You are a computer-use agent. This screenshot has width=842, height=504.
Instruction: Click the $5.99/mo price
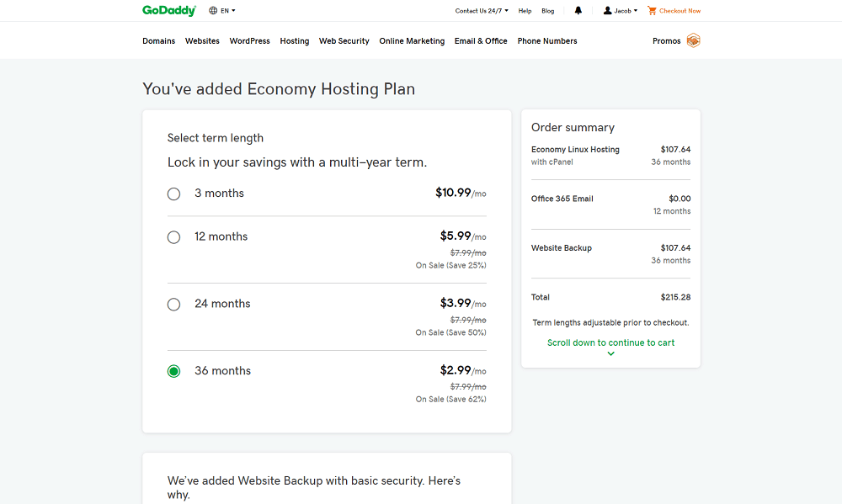point(463,236)
